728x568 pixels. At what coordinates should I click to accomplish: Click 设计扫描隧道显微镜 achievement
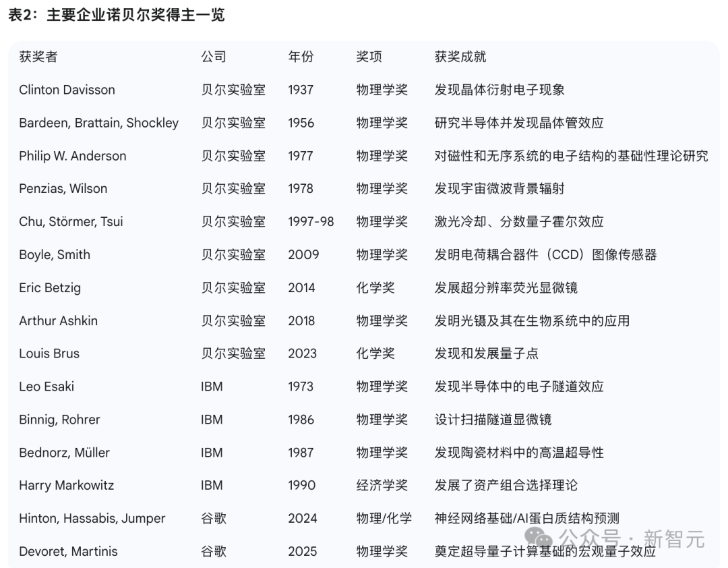coord(493,420)
